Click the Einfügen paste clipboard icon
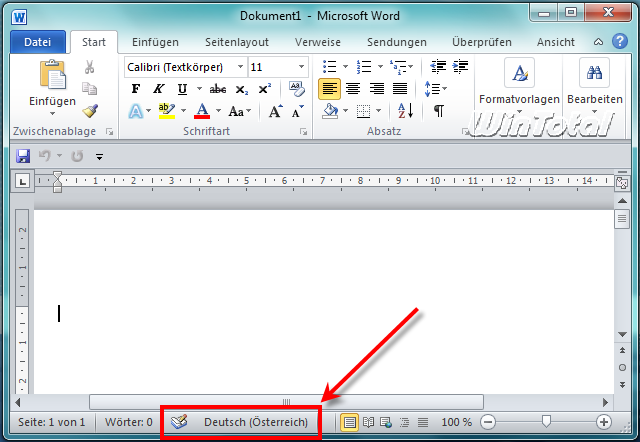Screen dimensions: 640x442 (52, 74)
